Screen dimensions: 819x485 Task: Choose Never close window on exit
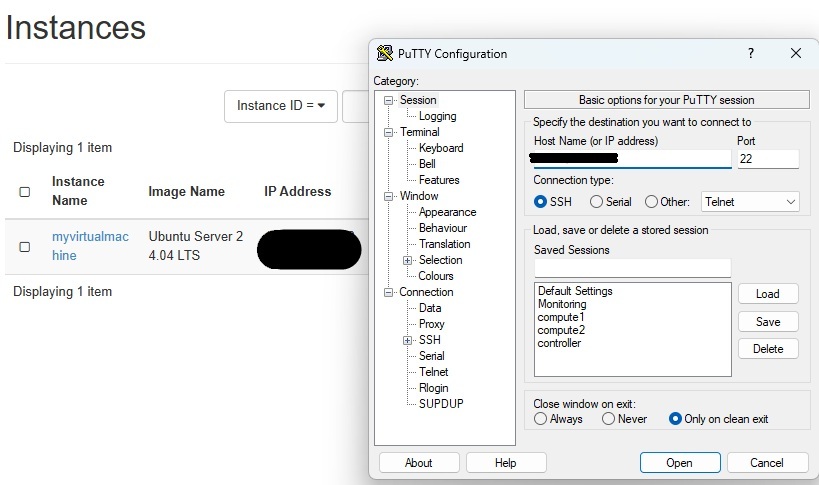click(608, 419)
